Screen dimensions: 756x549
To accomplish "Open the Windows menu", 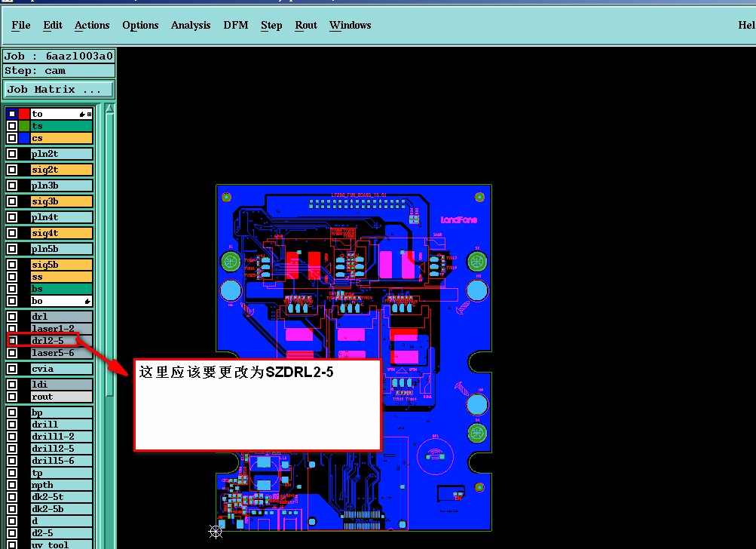I will pos(350,25).
